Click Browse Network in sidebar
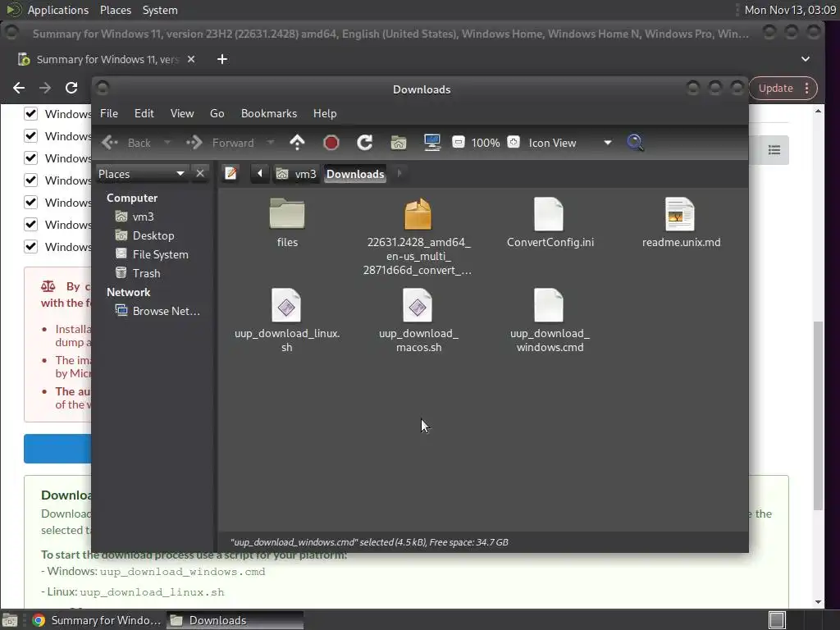Viewport: 840px width, 630px height. point(158,311)
